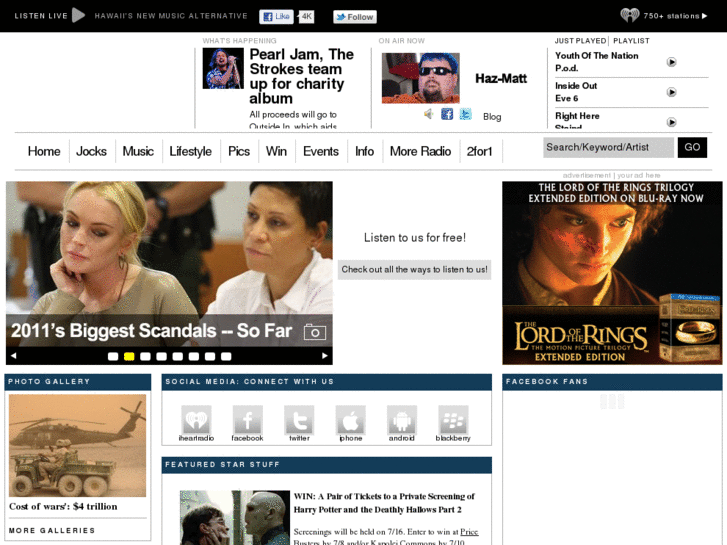727x545 pixels.
Task: Open Pearl Jam charity album headline
Action: [x=301, y=76]
